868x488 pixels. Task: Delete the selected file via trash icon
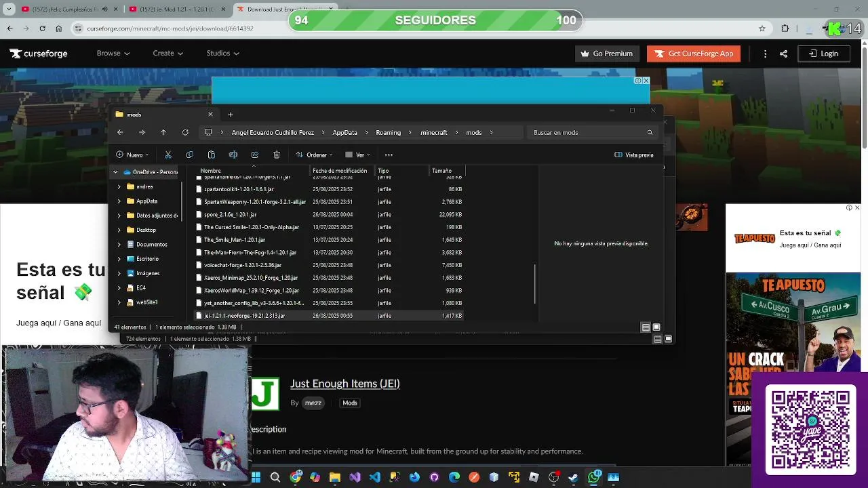click(x=277, y=155)
